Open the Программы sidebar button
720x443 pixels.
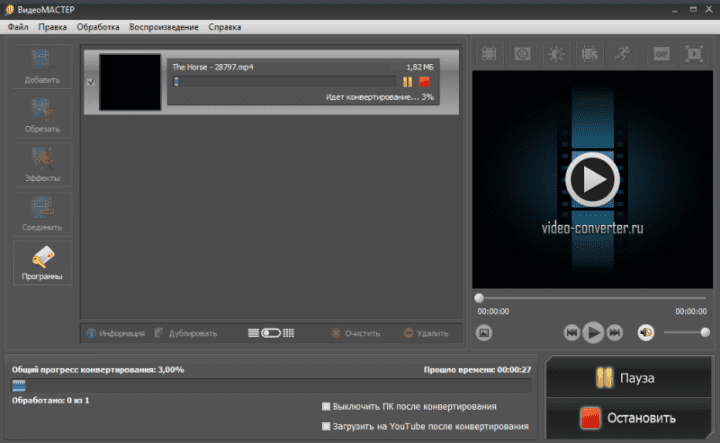pos(42,263)
